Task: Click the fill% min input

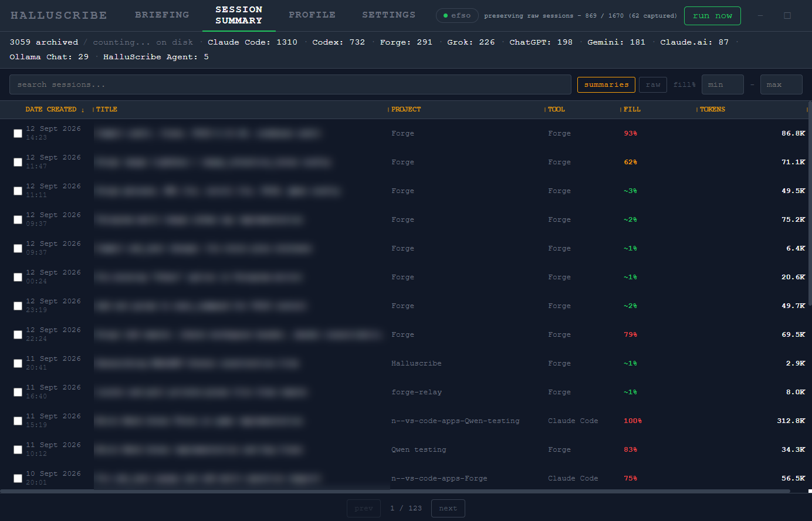Action: point(723,84)
